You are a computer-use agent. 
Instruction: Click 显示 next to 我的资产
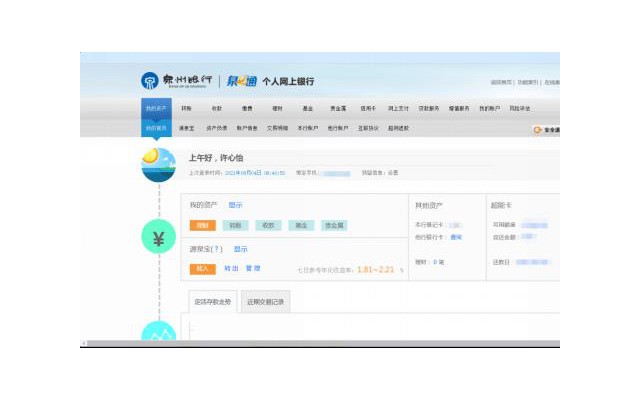click(235, 205)
